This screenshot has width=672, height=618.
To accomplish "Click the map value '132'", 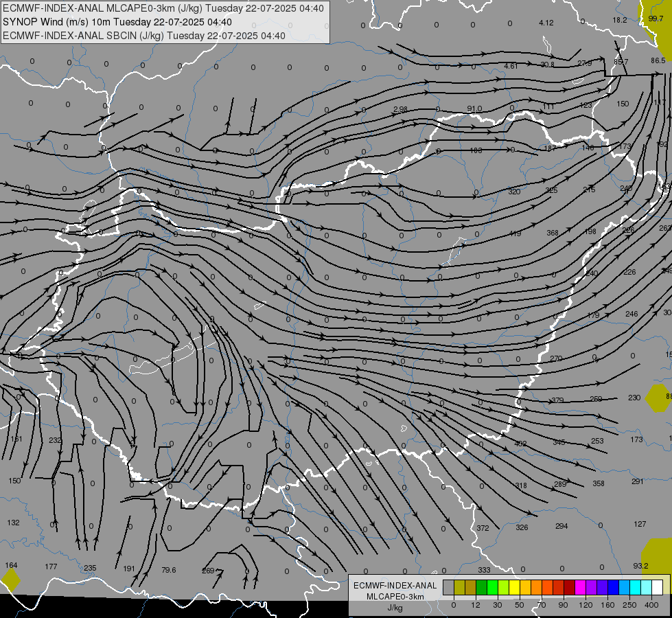I will click(13, 523).
